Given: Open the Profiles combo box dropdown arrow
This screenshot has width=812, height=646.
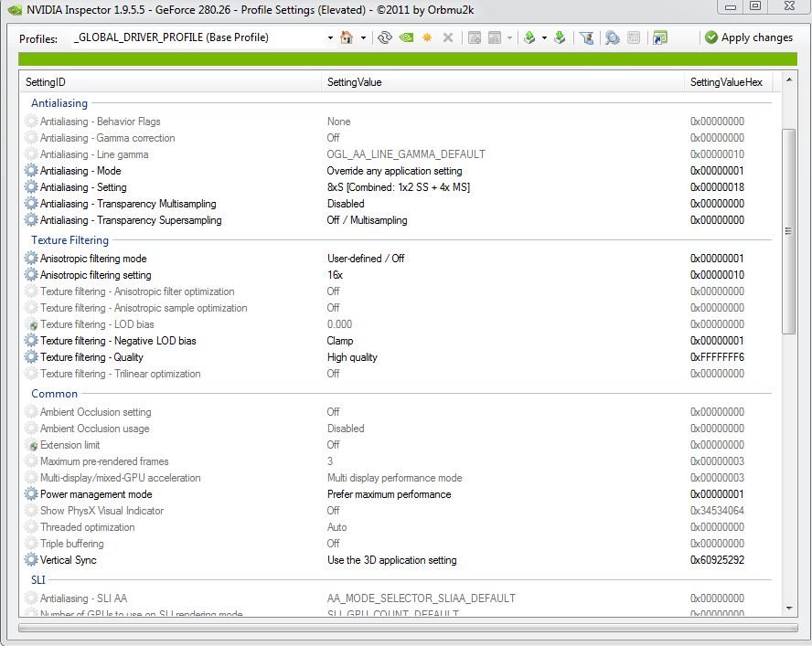Looking at the screenshot, I should point(330,37).
